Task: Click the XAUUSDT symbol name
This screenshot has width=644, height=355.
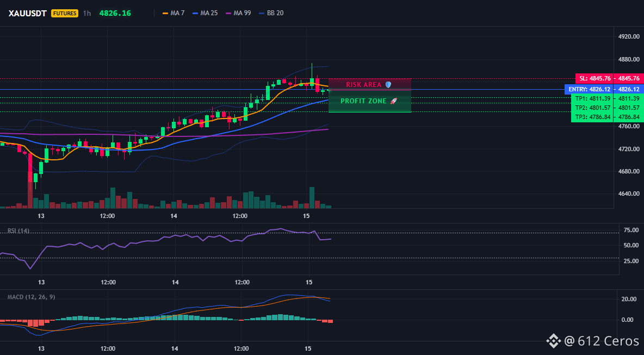Action: click(28, 13)
